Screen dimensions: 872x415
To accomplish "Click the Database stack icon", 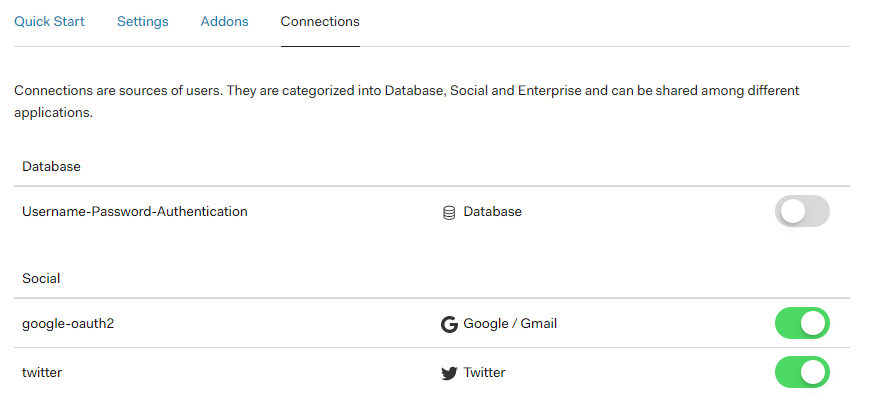I will (449, 212).
